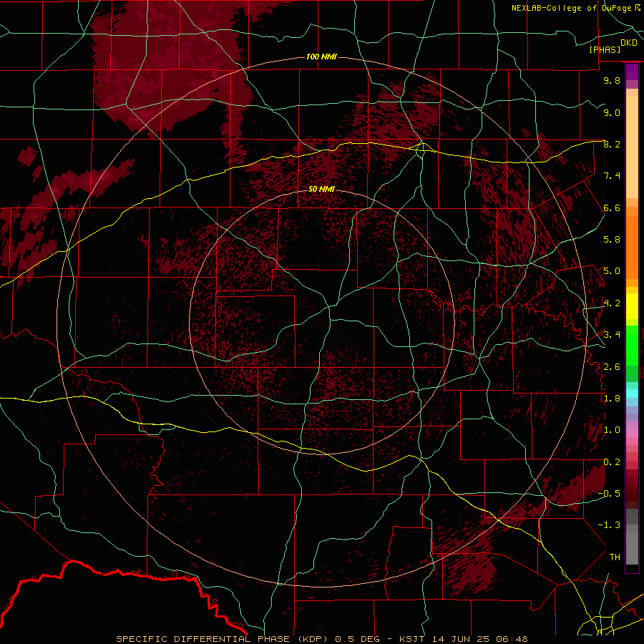Screen dimensions: 644x644
Task: Click the 5.8 scale value
Action: coord(612,240)
